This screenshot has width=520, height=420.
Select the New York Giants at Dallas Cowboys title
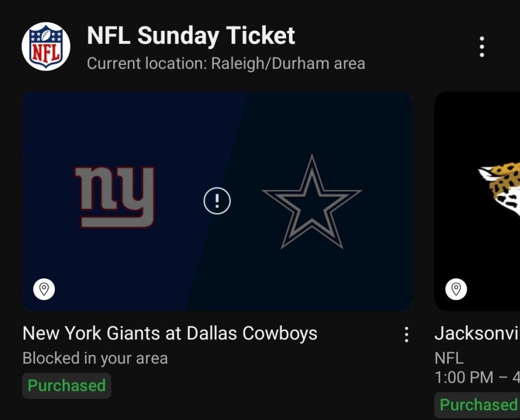point(170,334)
